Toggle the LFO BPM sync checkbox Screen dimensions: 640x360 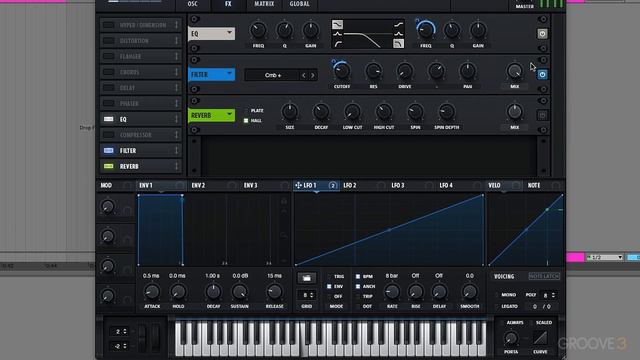pyautogui.click(x=358, y=276)
